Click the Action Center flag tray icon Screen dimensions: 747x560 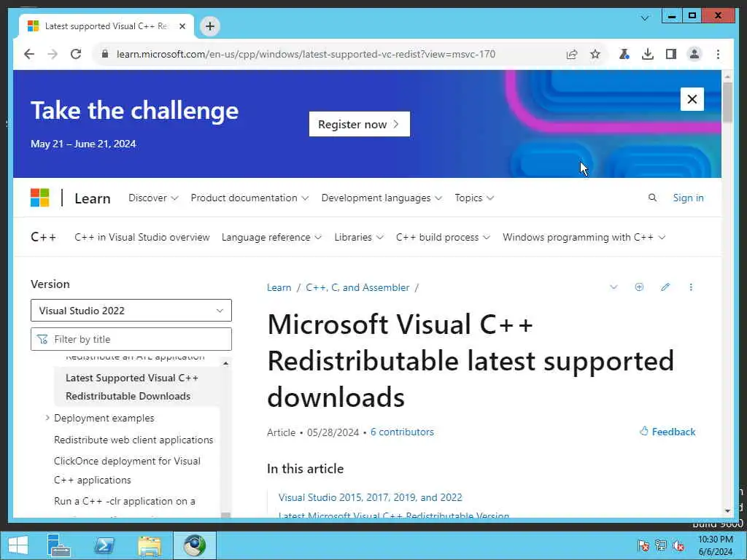click(x=643, y=545)
